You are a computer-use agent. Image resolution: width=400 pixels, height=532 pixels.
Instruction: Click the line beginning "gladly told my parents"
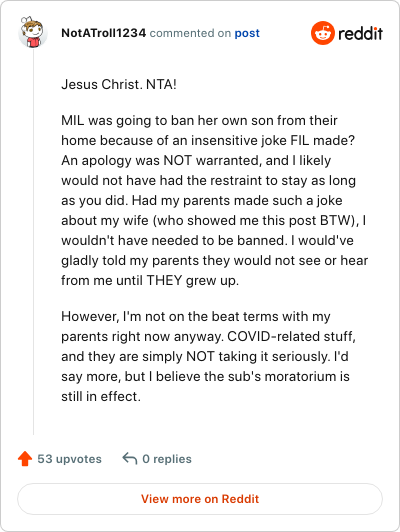(x=214, y=261)
